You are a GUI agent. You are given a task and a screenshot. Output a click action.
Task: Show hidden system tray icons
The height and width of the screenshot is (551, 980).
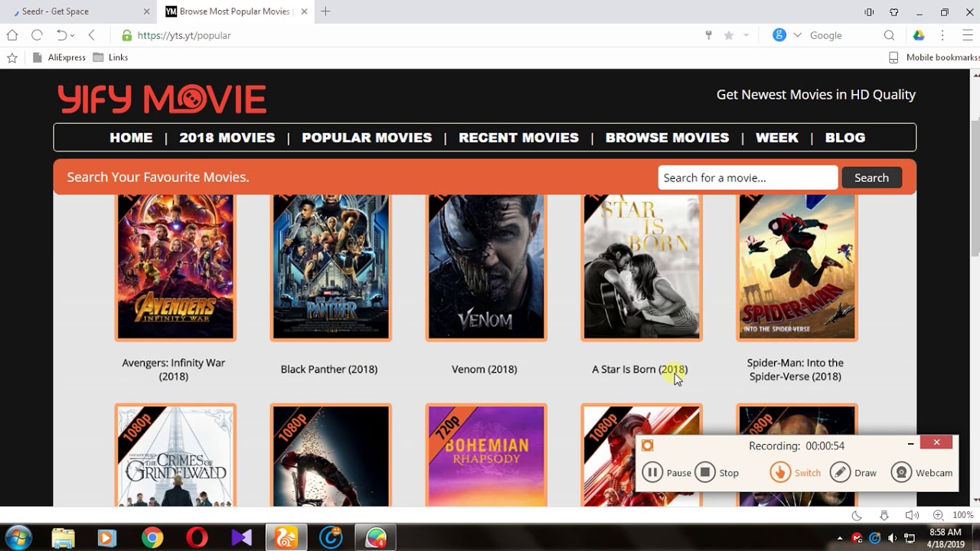coord(840,538)
